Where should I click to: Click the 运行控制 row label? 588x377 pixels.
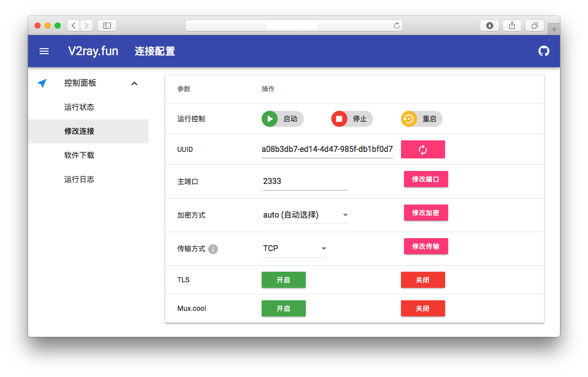pyautogui.click(x=191, y=119)
